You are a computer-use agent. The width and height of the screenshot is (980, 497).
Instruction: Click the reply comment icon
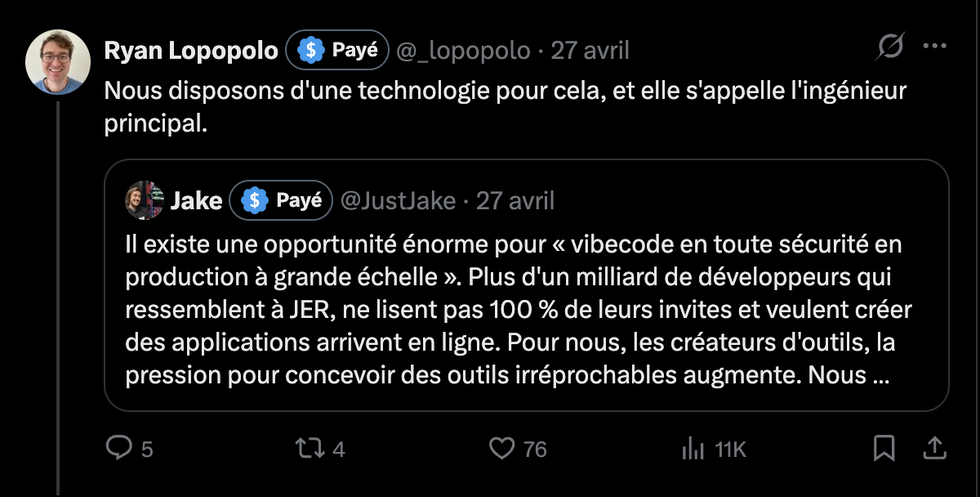click(120, 447)
